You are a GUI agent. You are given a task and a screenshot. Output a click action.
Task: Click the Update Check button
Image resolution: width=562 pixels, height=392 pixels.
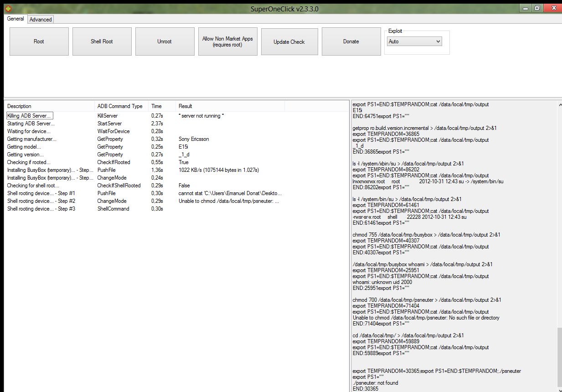[x=289, y=41]
